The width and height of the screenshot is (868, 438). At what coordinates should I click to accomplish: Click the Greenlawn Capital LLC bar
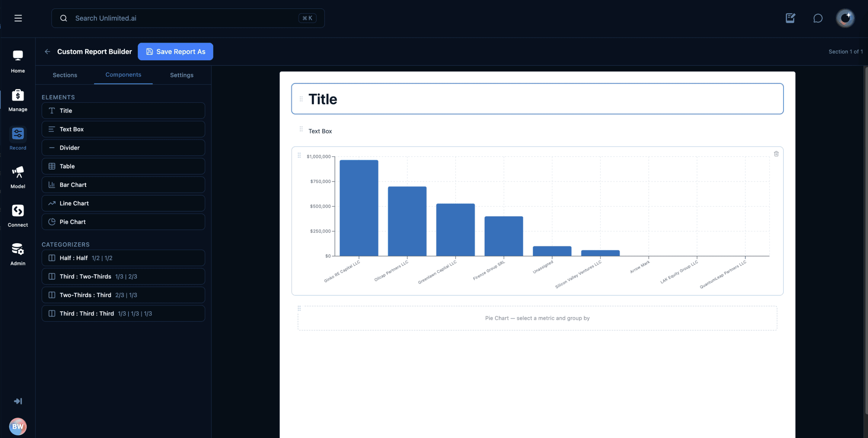pos(455,230)
